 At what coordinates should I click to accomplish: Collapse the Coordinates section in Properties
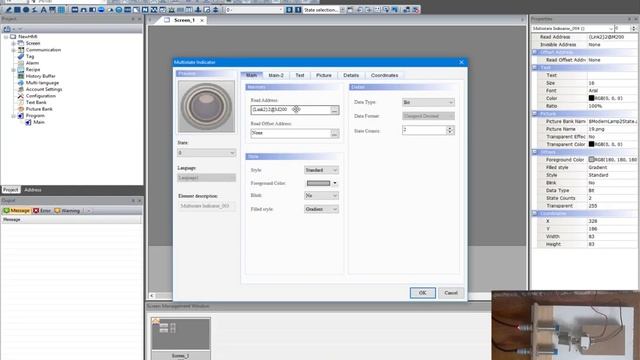click(x=535, y=213)
